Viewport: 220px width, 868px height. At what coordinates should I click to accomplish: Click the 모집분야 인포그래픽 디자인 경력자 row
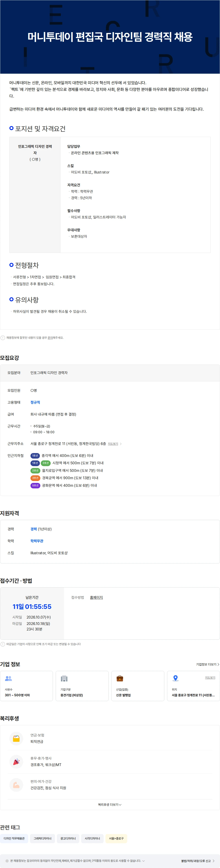click(110, 373)
